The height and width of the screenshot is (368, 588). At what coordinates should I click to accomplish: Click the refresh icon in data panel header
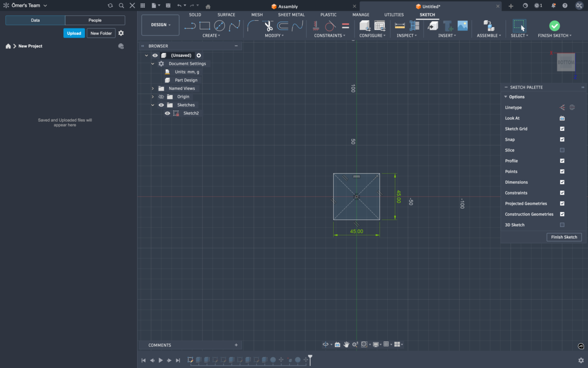coord(110,5)
